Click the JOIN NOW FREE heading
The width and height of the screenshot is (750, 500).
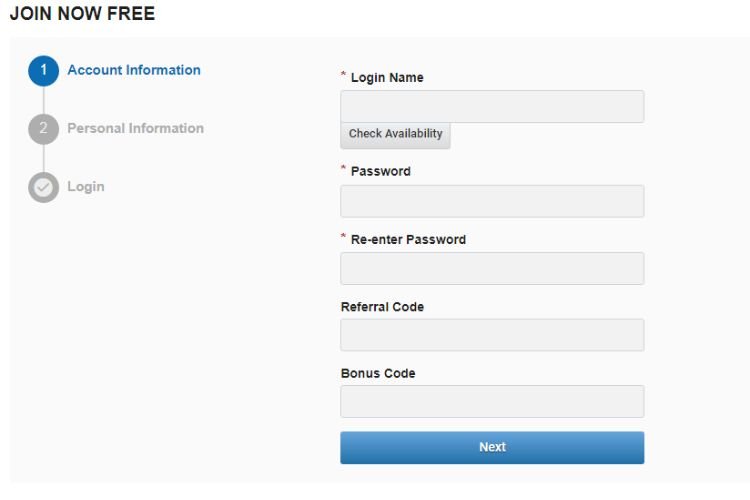click(82, 14)
